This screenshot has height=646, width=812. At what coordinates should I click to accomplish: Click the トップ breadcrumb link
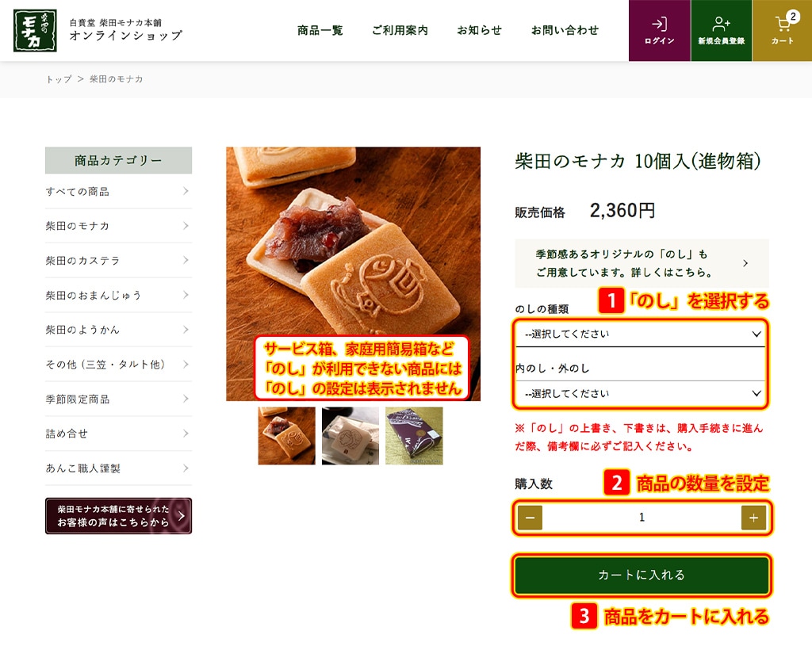(59, 79)
